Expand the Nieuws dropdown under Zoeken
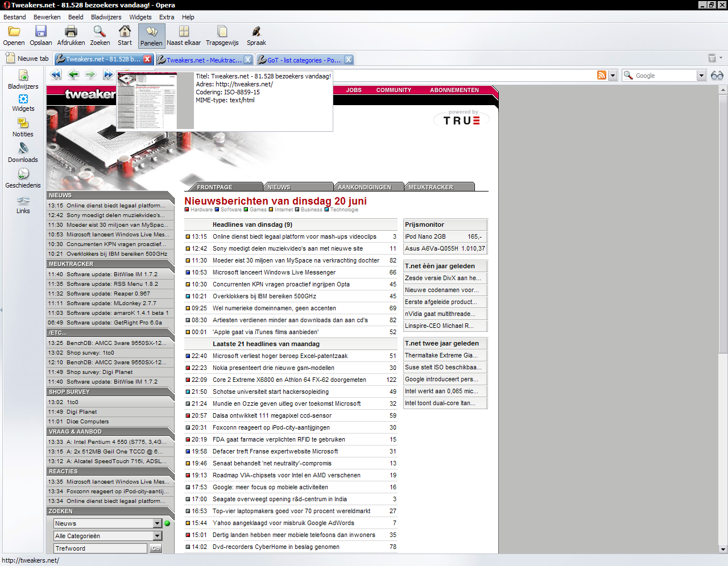The width and height of the screenshot is (728, 566). pyautogui.click(x=158, y=523)
